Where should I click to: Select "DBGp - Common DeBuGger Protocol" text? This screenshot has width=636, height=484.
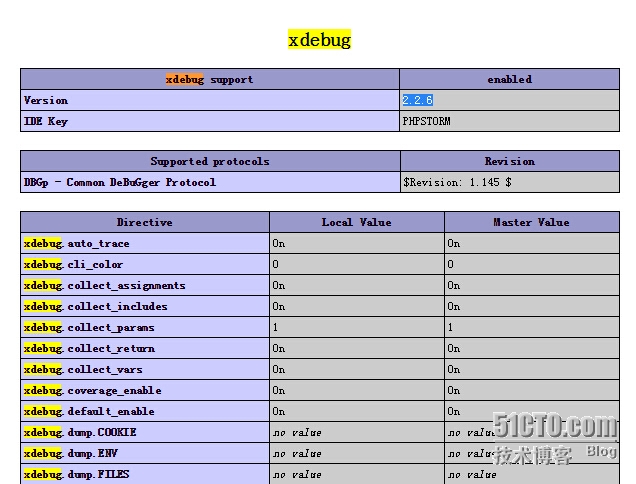(120, 183)
